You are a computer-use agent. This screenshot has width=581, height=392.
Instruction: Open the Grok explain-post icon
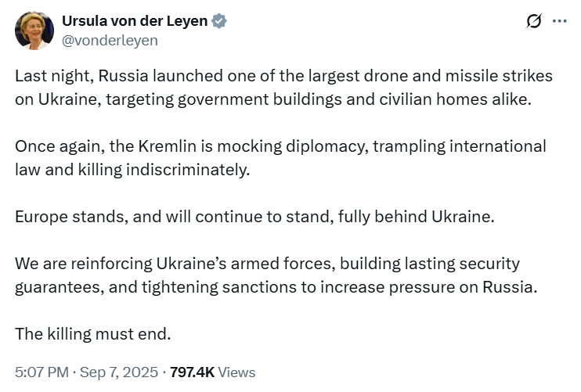tap(534, 20)
